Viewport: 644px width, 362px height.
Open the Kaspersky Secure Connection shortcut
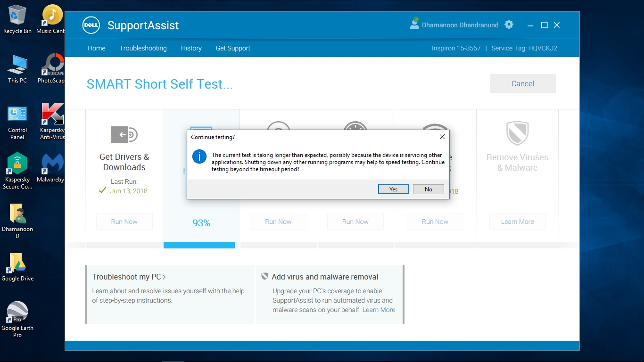coord(17,171)
